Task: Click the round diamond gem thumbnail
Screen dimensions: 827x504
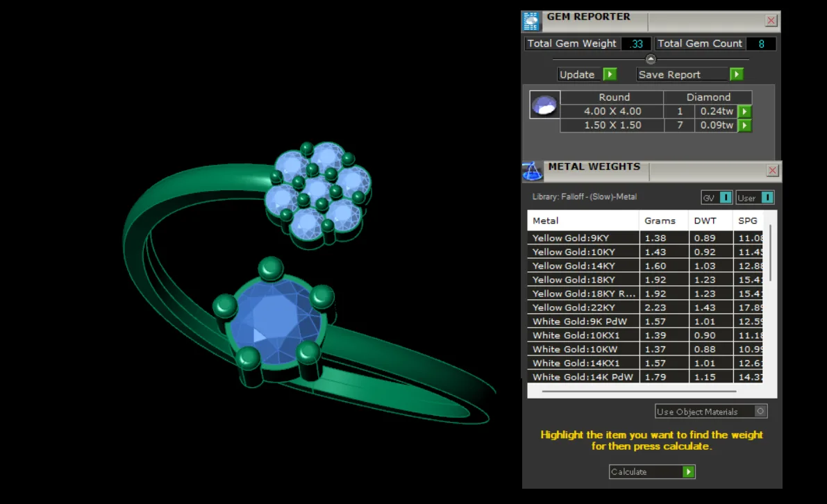Action: [545, 105]
